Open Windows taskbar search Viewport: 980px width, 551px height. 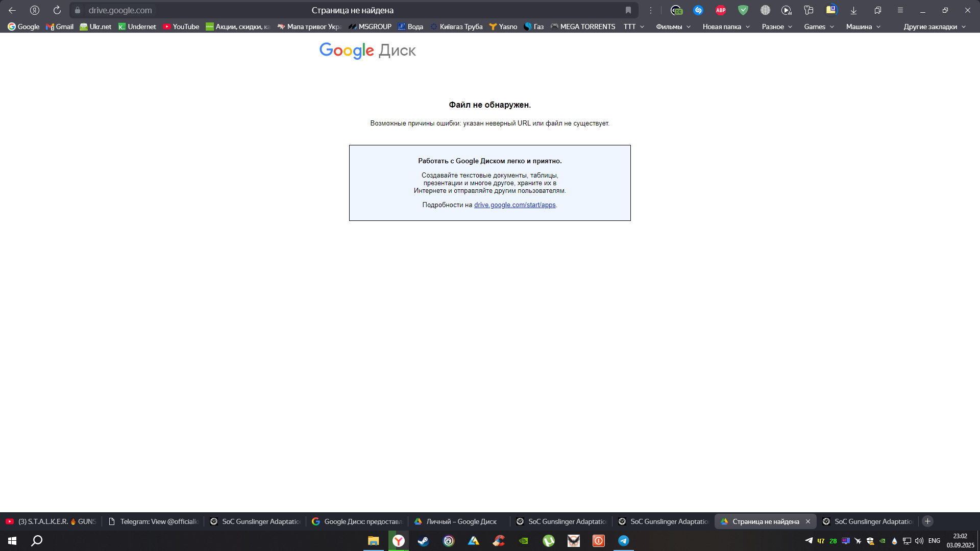point(37,541)
